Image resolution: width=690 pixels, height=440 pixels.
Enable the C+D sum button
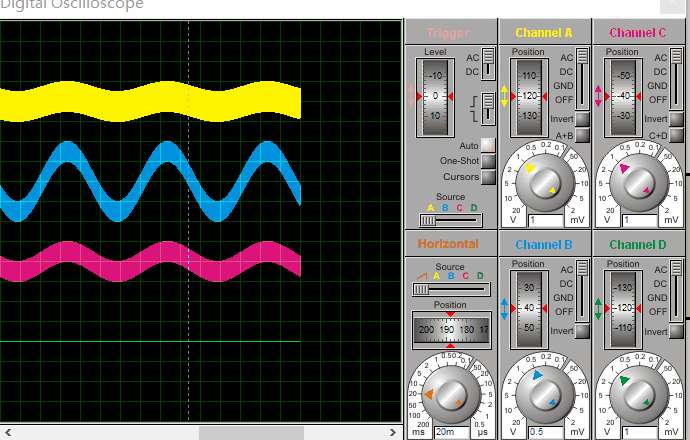pyautogui.click(x=677, y=135)
